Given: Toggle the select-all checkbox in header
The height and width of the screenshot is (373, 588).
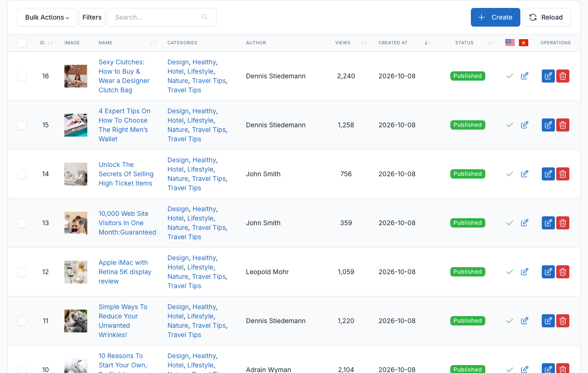Looking at the screenshot, I should pyautogui.click(x=22, y=43).
